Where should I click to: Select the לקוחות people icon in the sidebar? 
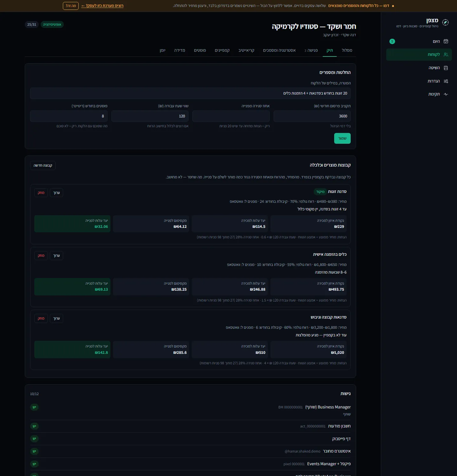[446, 55]
